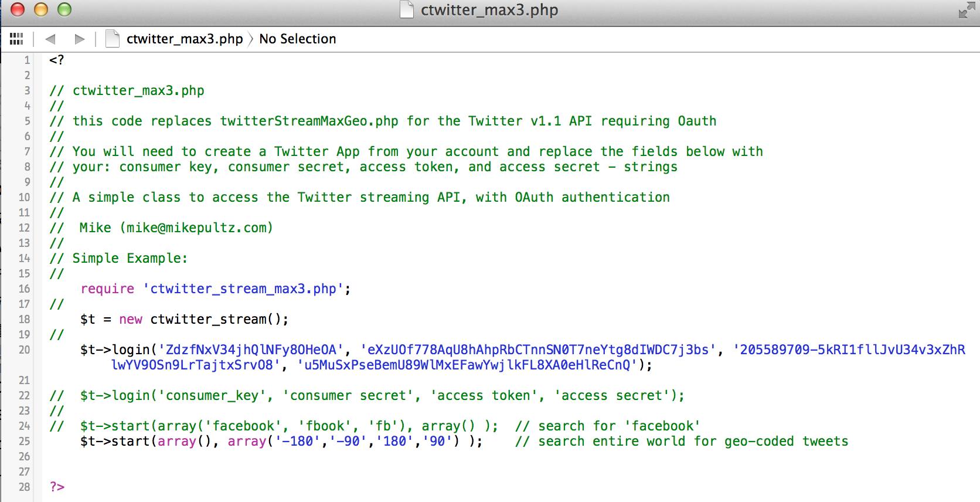Image resolution: width=980 pixels, height=502 pixels.
Task: Click line number 1 in the gutter
Action: pos(27,60)
